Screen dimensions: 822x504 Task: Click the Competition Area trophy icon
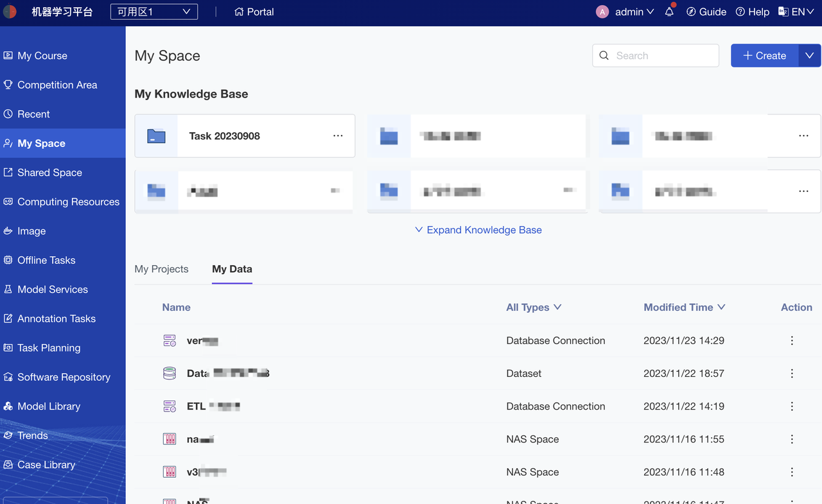[8, 85]
